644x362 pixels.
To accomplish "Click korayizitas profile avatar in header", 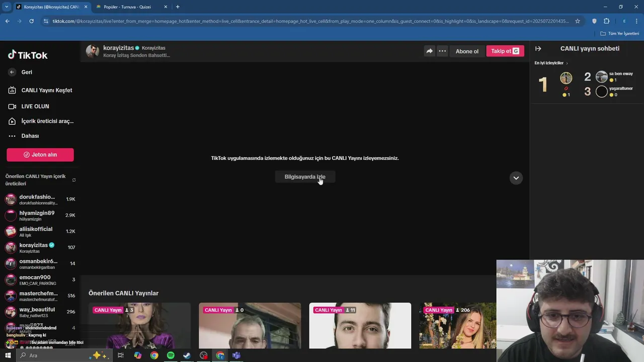I will pos(93,51).
